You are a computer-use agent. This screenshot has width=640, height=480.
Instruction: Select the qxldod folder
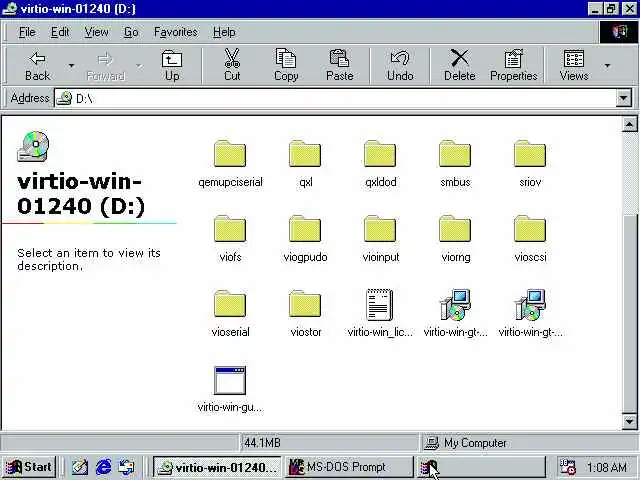380,164
